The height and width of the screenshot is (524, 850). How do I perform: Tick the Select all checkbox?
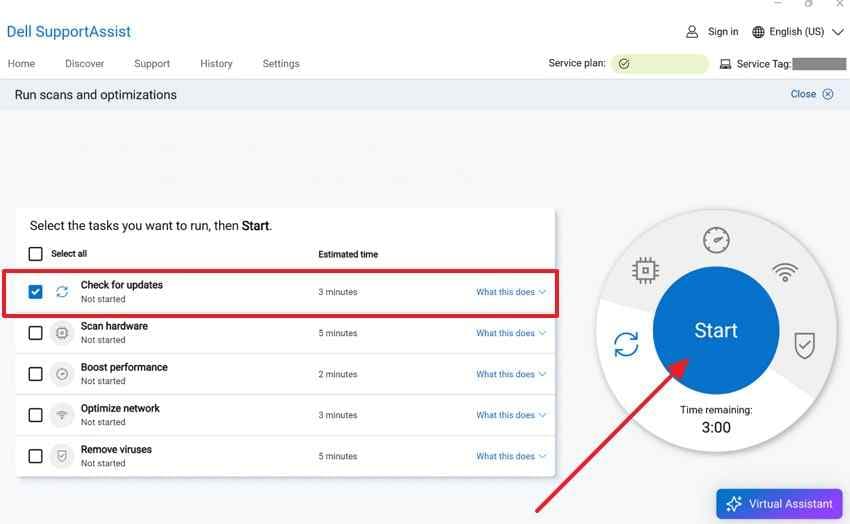pos(35,254)
